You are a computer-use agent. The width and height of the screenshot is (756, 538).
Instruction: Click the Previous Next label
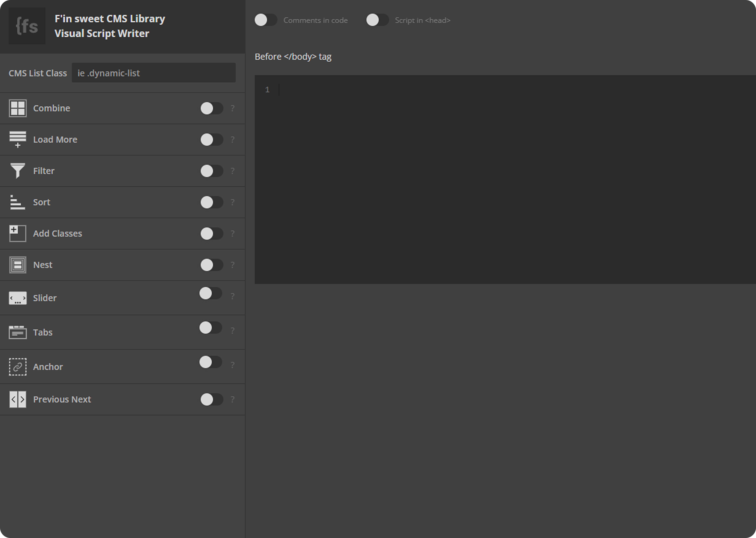(x=62, y=400)
